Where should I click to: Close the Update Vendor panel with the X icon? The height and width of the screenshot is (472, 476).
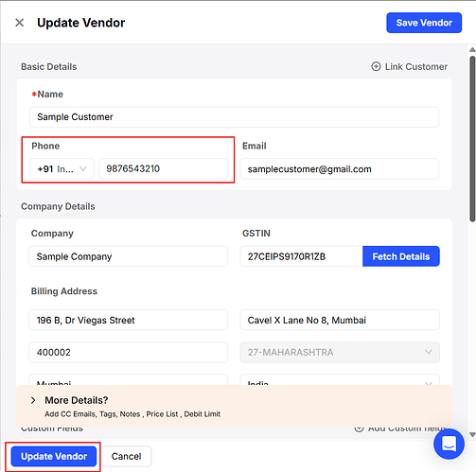tap(20, 23)
